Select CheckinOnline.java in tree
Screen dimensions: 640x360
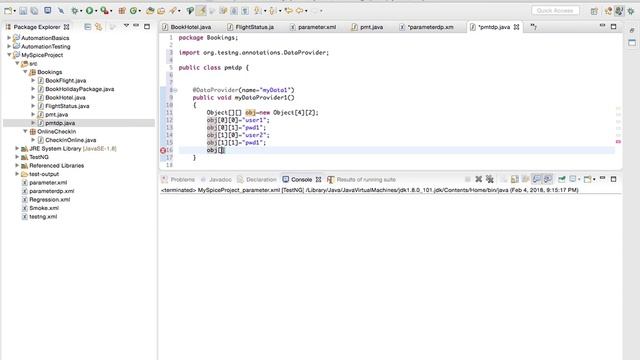tap(71, 140)
